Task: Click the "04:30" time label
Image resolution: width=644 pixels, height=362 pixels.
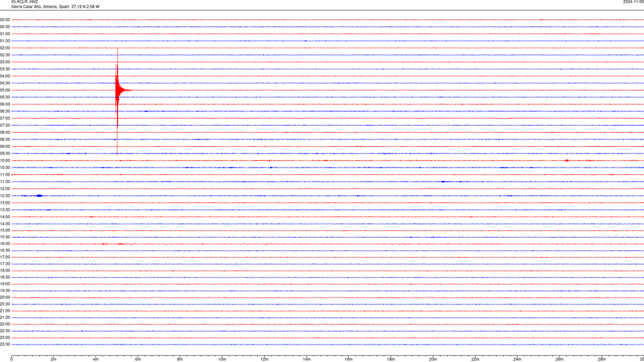Action: 5,83
